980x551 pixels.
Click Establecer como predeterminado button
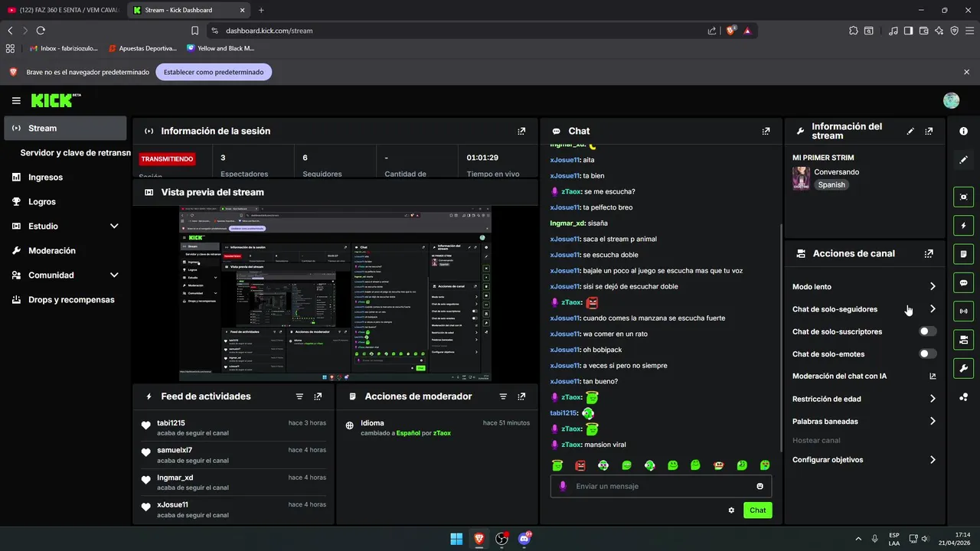point(214,72)
